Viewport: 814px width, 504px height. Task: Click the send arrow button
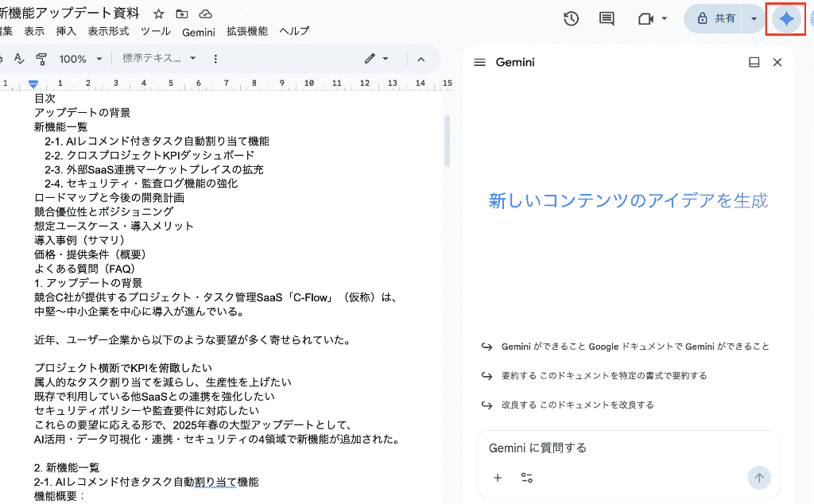(x=759, y=478)
